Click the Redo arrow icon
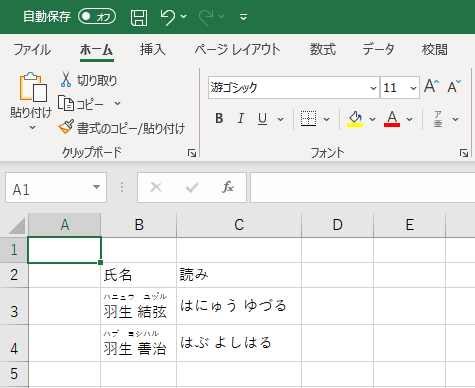The image size is (475, 388). tap(206, 17)
